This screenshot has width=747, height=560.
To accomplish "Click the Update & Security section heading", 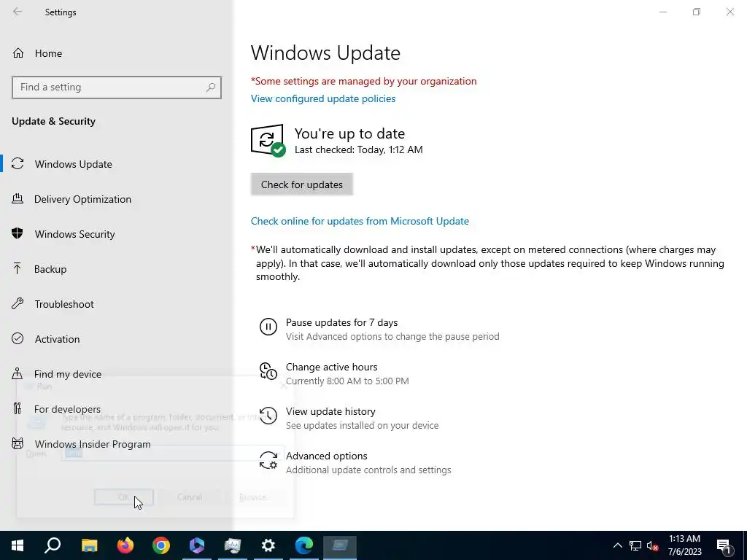I will [53, 122].
